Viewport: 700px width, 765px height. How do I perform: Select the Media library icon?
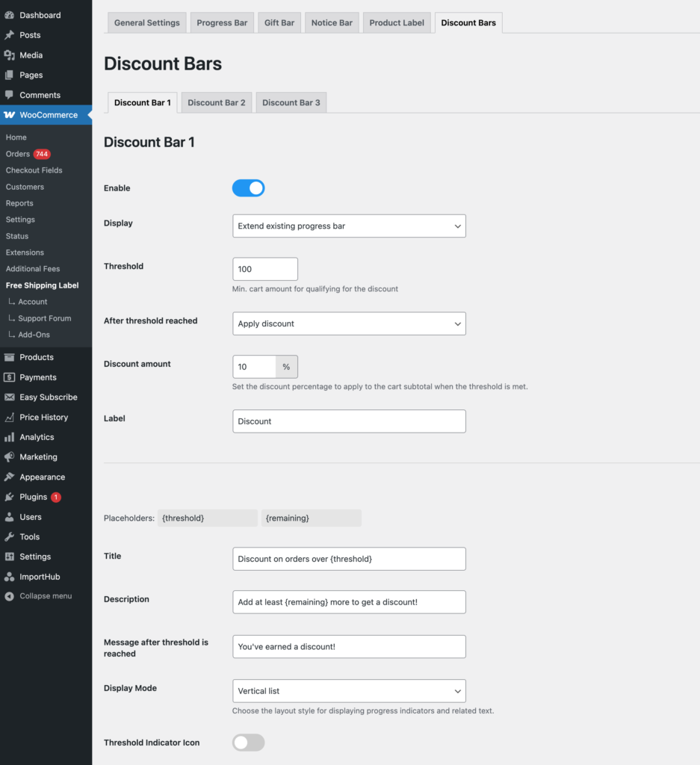[11, 55]
